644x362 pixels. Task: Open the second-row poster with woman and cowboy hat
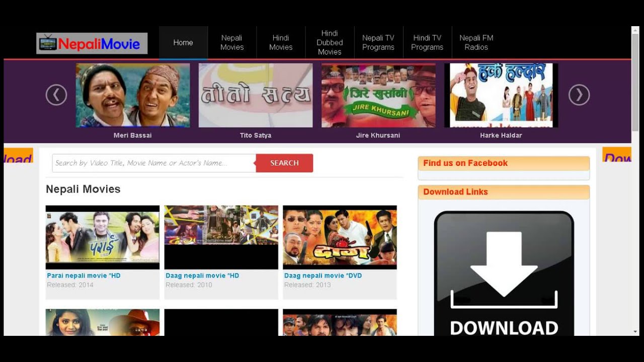tap(103, 322)
